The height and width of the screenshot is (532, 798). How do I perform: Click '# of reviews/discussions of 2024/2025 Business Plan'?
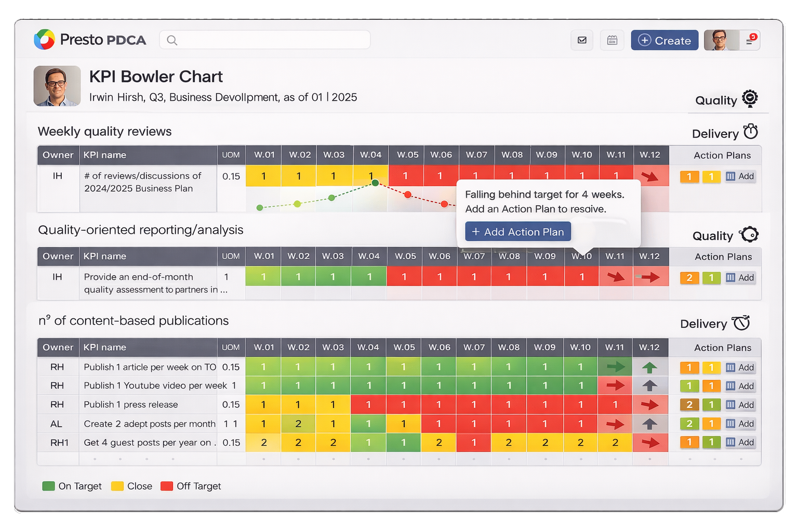[x=143, y=182]
